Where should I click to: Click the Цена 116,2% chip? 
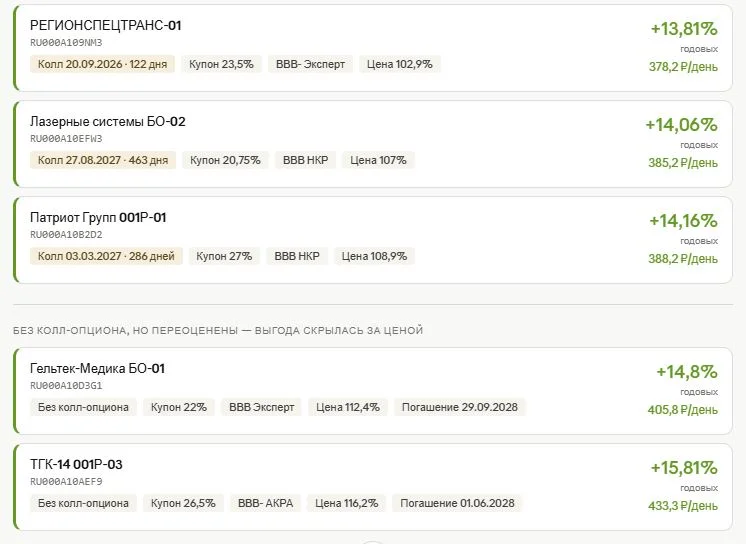[x=346, y=503]
